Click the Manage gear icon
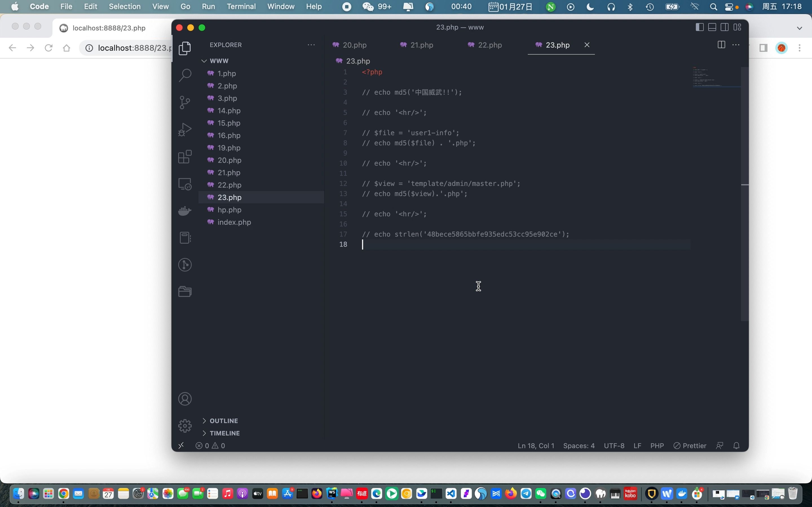This screenshot has width=812, height=507. click(185, 426)
